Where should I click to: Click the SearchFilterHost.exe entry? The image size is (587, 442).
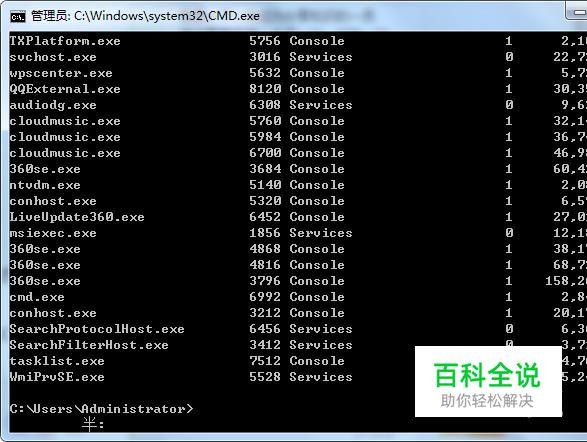(x=89, y=345)
